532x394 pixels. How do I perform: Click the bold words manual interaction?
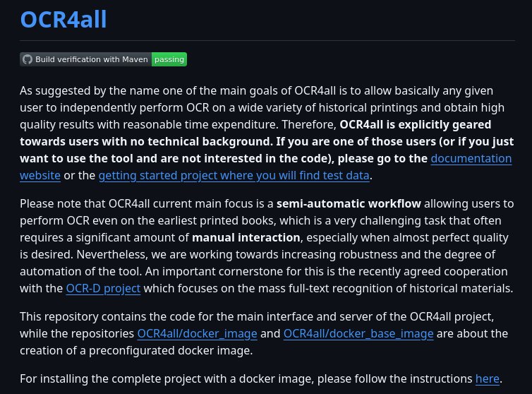[246, 238]
